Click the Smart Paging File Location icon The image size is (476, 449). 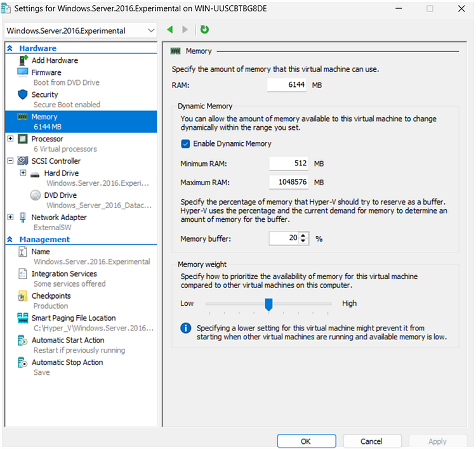pos(23,318)
